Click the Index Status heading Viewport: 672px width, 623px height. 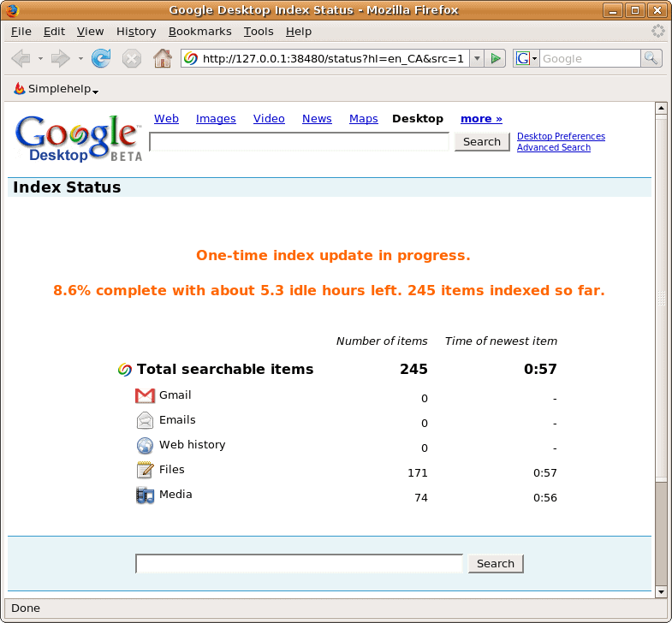[x=67, y=187]
